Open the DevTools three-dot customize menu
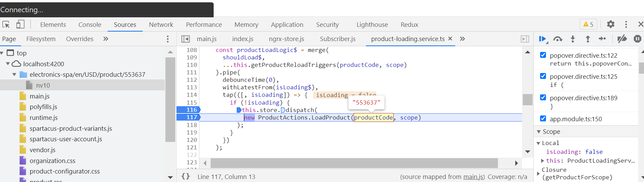The height and width of the screenshot is (182, 644). [x=626, y=24]
